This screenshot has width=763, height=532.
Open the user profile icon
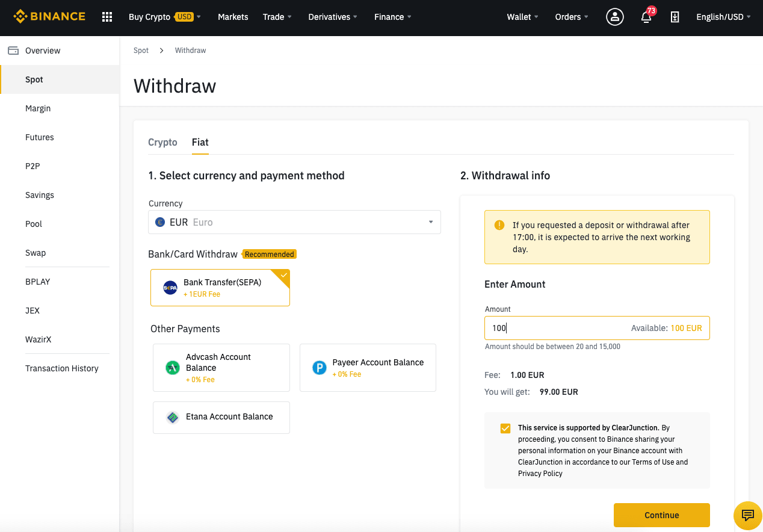(614, 17)
